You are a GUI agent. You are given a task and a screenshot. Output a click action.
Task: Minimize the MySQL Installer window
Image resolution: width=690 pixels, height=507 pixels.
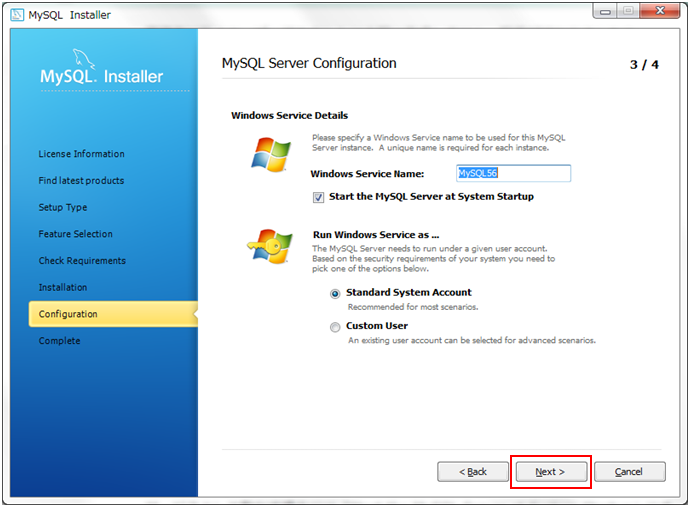point(605,11)
